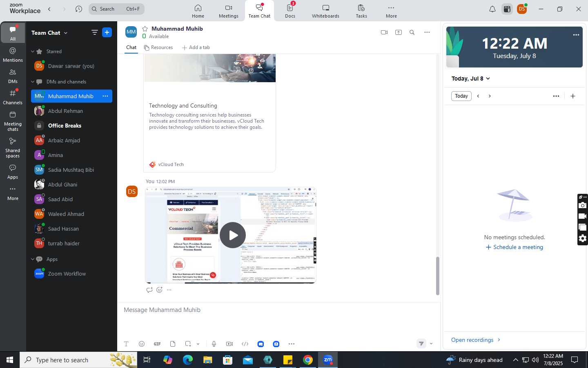Open the Home tab in Zoom
The image size is (588, 368).
click(198, 11)
